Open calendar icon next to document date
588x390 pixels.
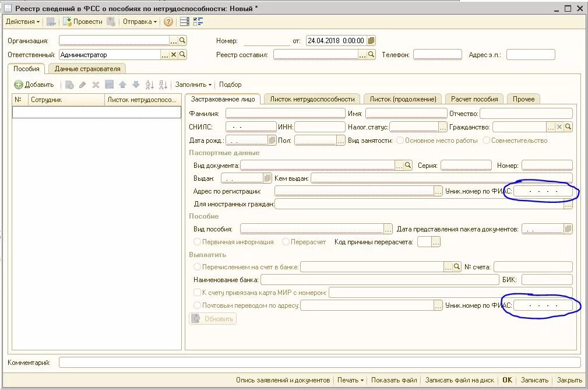tap(371, 40)
